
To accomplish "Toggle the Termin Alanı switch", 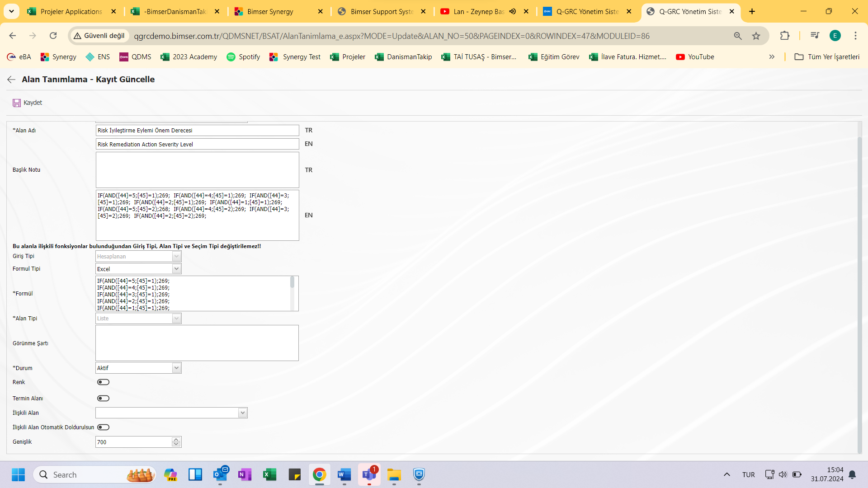I will pos(103,398).
